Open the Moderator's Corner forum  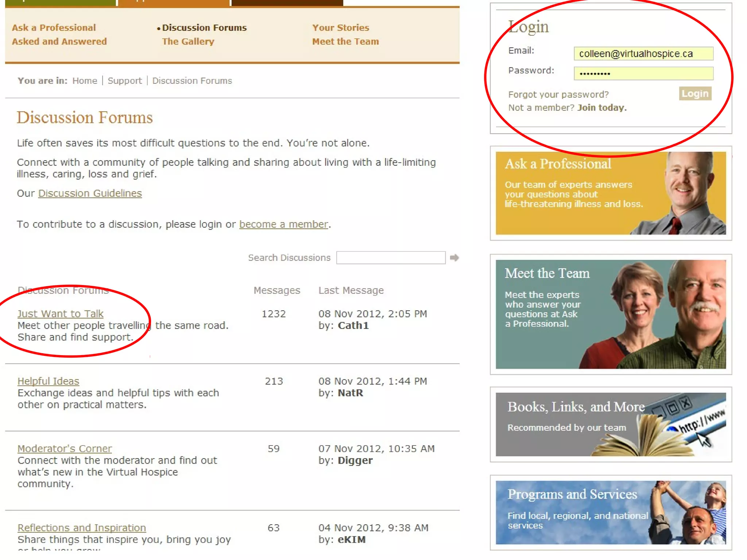[x=65, y=448]
